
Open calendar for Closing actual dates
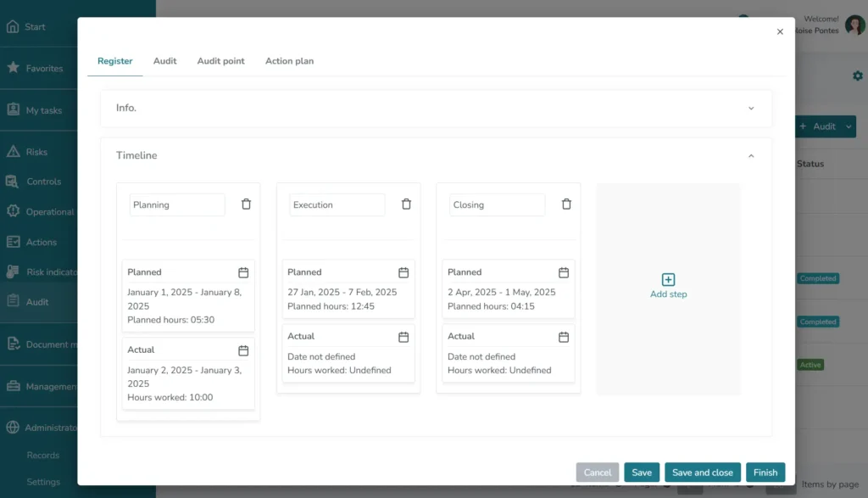564,337
